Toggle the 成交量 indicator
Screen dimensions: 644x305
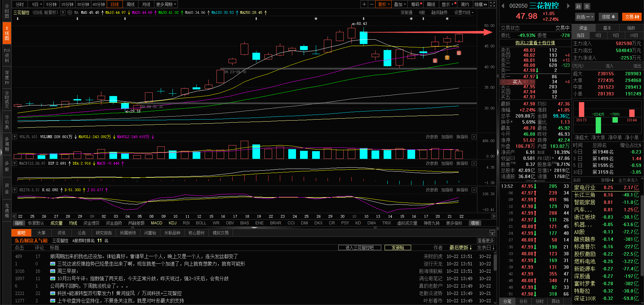56,223
